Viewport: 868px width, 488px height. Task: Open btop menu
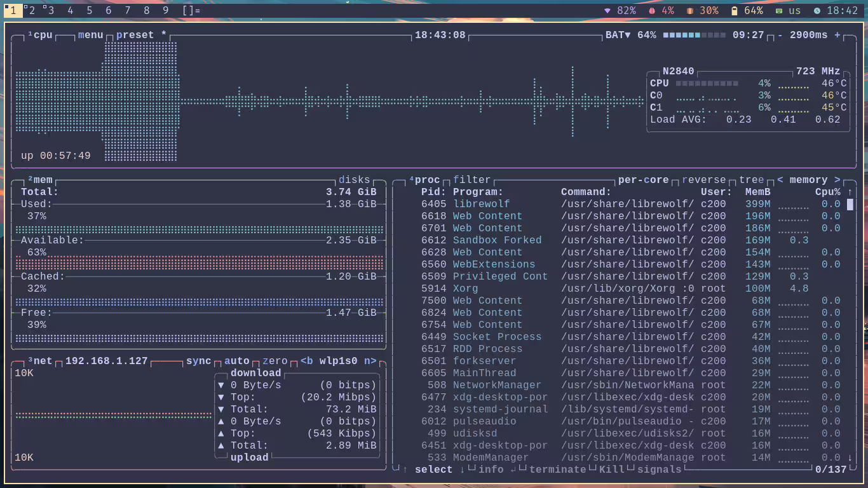point(90,35)
